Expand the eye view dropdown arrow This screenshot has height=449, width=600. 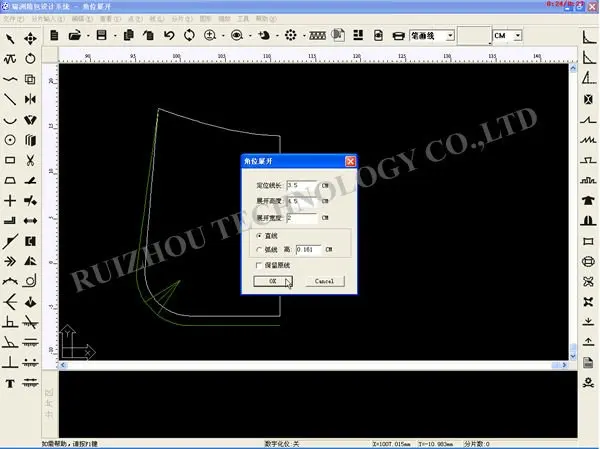[250, 36]
